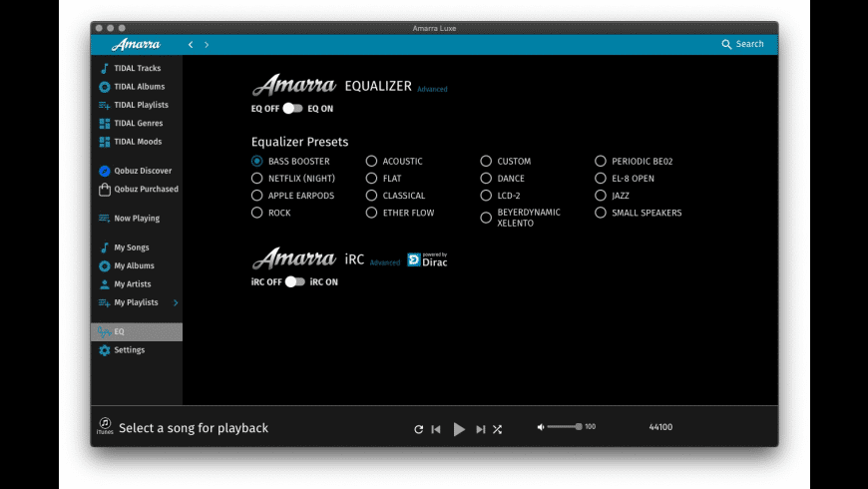Click the iTunes source icon
868x489 pixels.
click(105, 426)
